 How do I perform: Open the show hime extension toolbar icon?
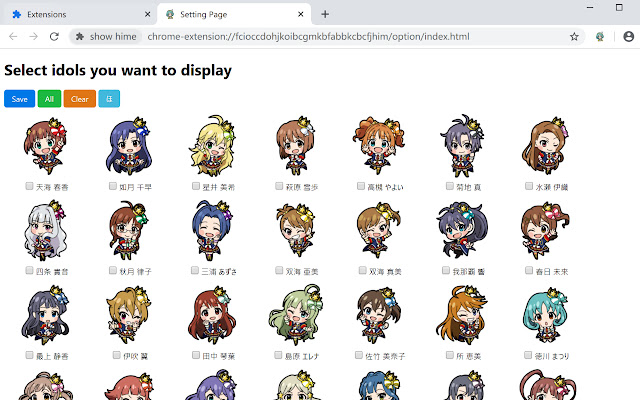pyautogui.click(x=600, y=36)
